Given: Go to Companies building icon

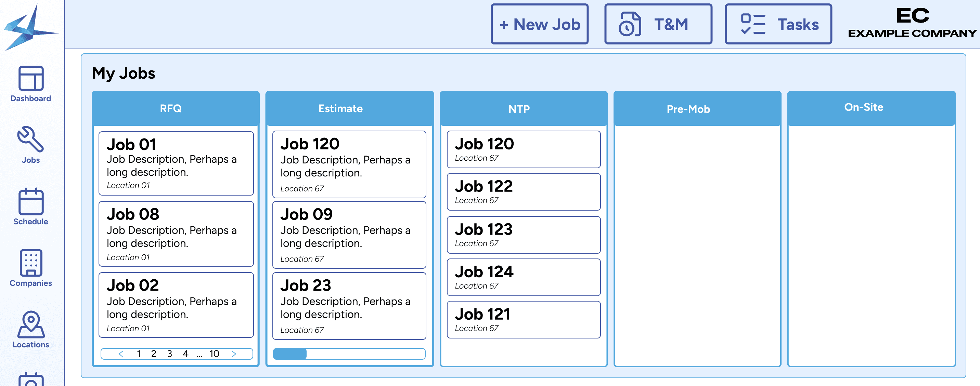Looking at the screenshot, I should tap(31, 263).
